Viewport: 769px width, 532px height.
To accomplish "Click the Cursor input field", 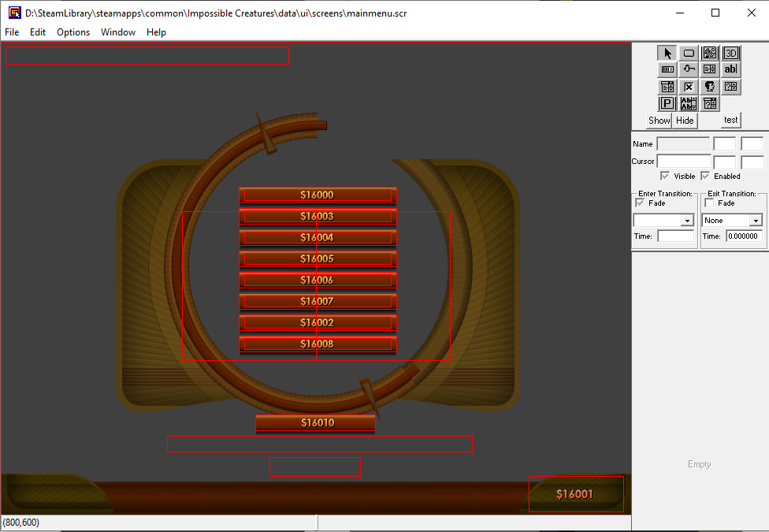I will pos(684,162).
